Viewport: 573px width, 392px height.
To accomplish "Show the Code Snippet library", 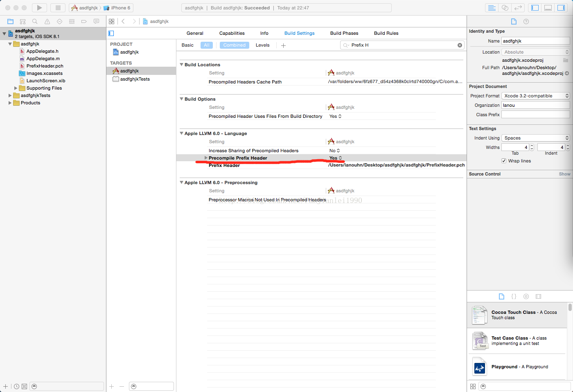I will click(514, 296).
